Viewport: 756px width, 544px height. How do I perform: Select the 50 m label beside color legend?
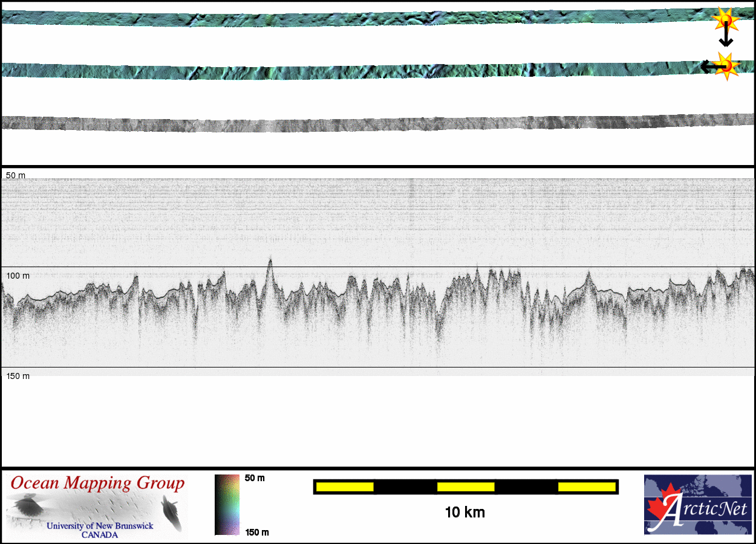click(x=255, y=478)
